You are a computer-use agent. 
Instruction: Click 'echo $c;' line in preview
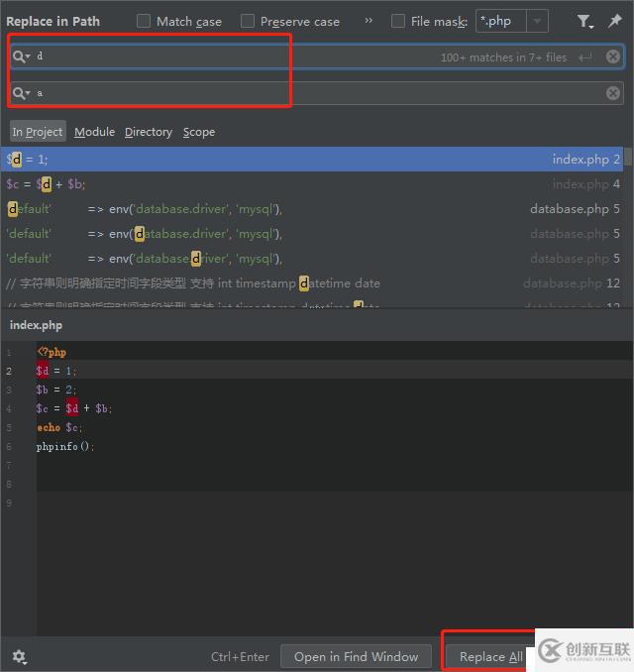tap(59, 428)
